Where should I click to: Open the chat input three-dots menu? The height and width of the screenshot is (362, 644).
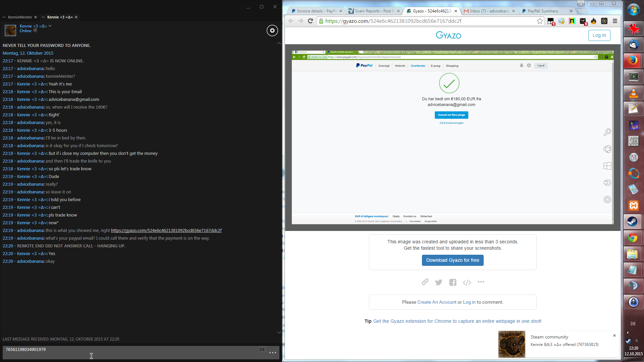click(x=272, y=353)
